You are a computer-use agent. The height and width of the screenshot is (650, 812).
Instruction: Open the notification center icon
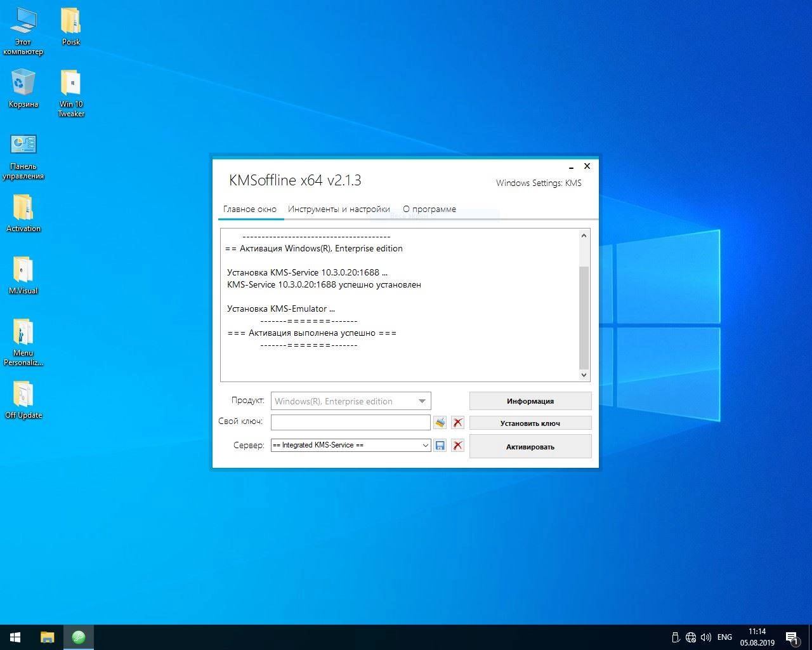792,637
